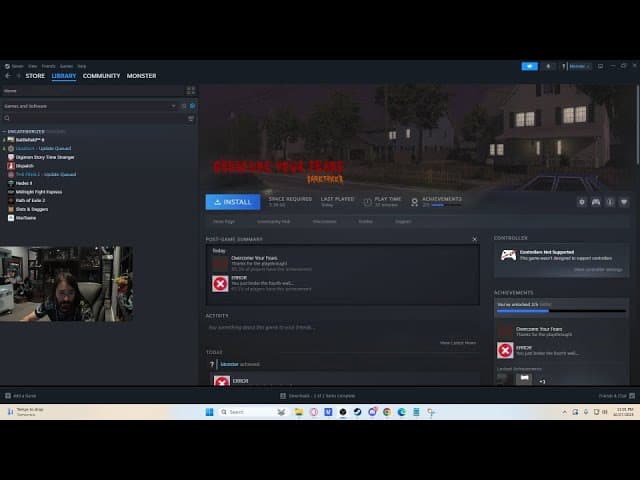Open the Community Hub link
This screenshot has width=640, height=480.
(x=273, y=222)
